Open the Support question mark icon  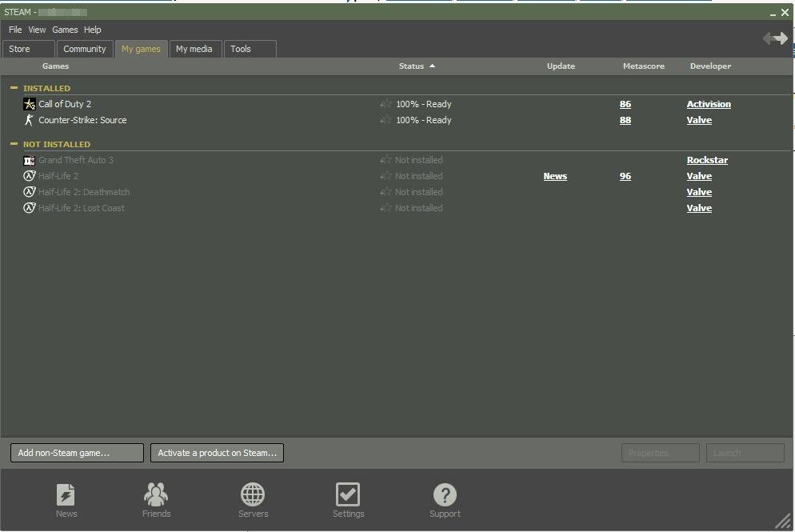[445, 494]
